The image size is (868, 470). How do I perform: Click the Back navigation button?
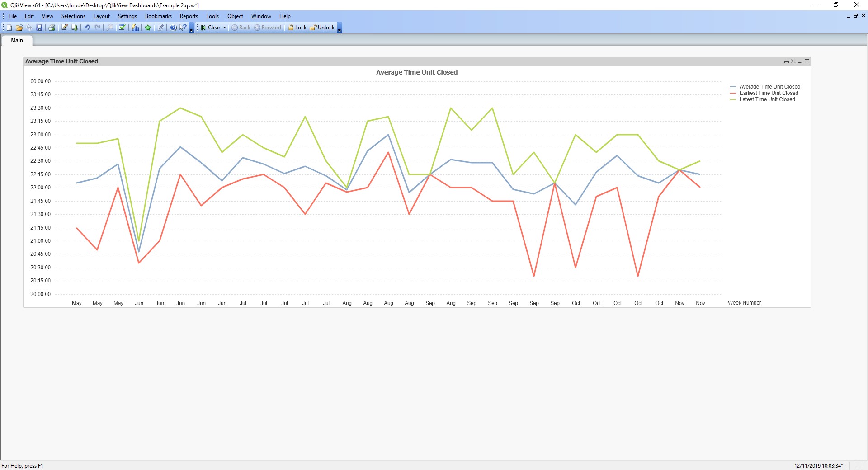[x=241, y=28]
